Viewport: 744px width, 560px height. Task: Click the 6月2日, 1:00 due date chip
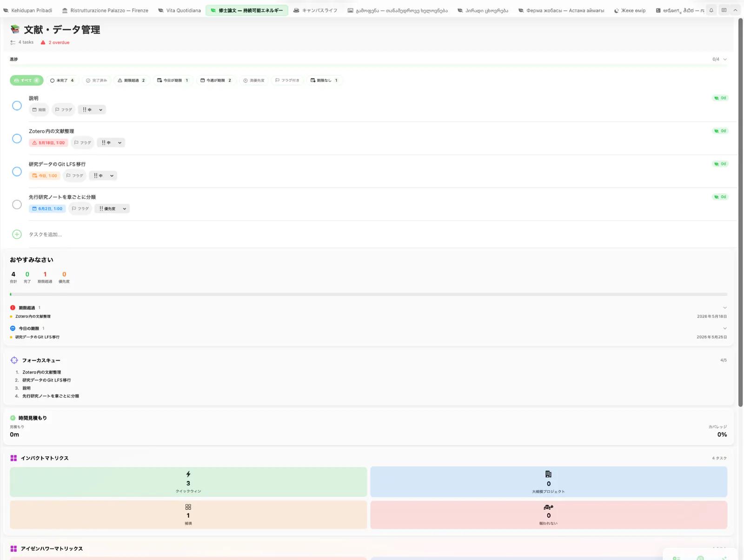point(47,209)
